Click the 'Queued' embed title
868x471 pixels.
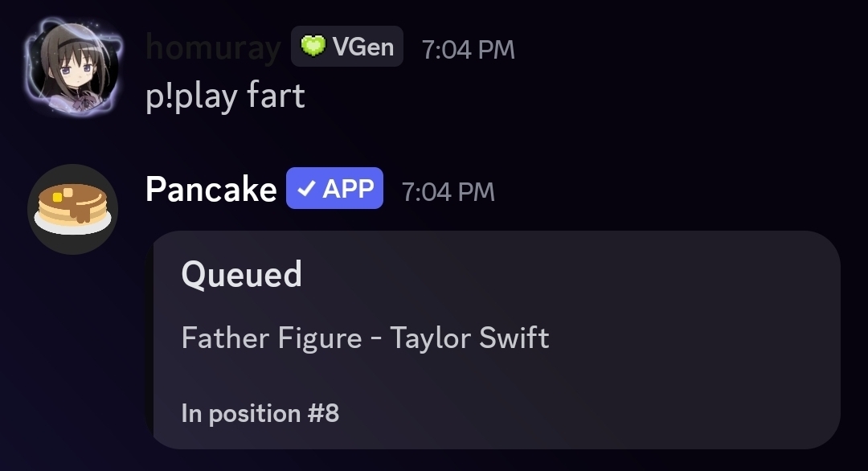(241, 275)
